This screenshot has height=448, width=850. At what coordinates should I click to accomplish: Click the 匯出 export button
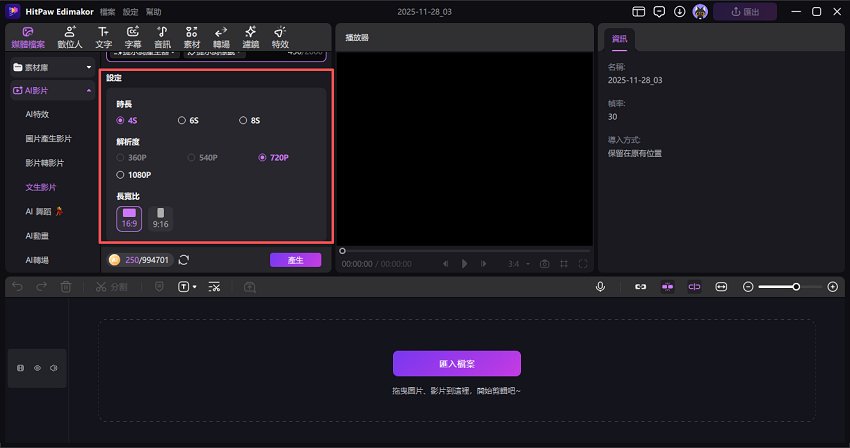click(745, 11)
